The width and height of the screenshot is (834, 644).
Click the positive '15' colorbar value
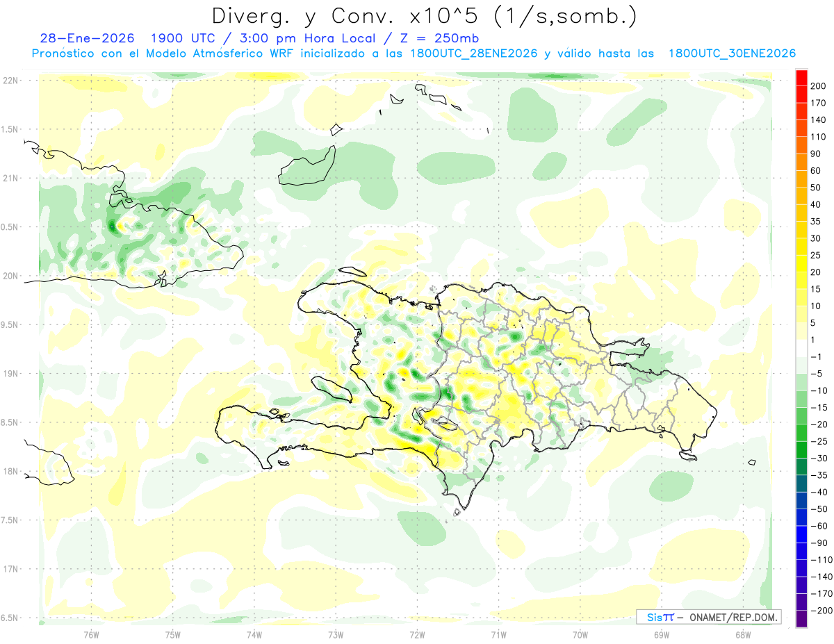pyautogui.click(x=815, y=289)
